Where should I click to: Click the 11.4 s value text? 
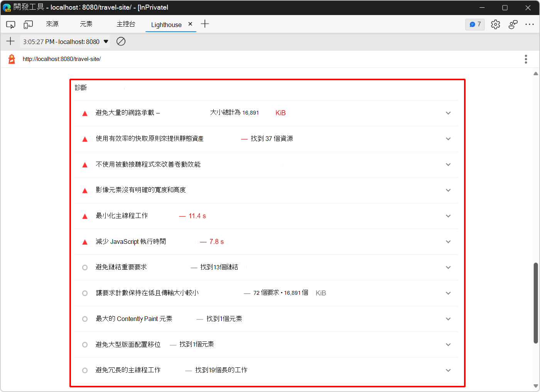click(197, 216)
